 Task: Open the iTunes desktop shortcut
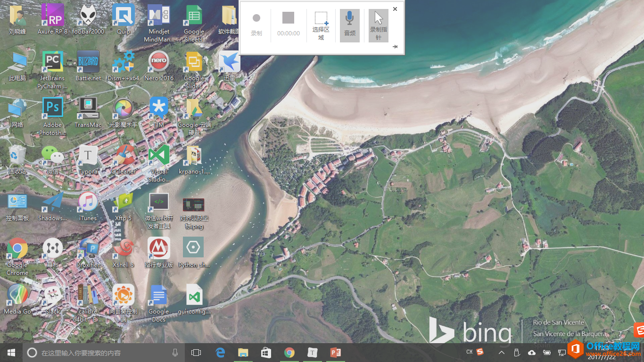pos(88,206)
